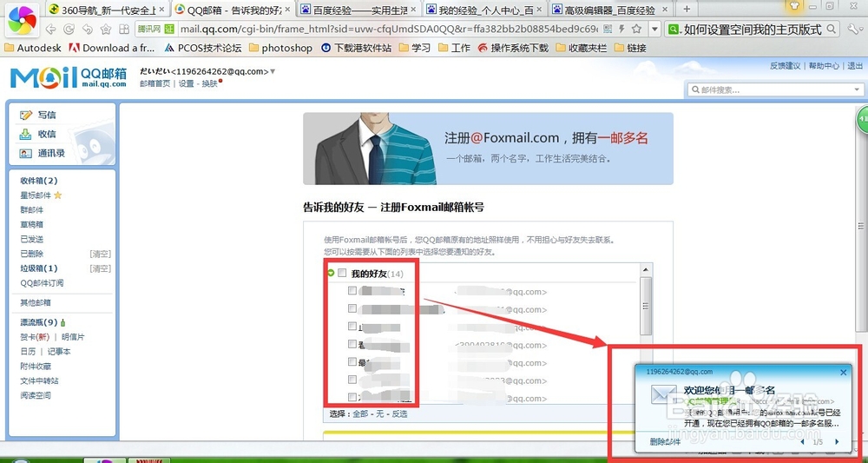Image resolution: width=868 pixels, height=463 pixels.
Task: Click the star next to 星标邮件
Action: pos(57,195)
